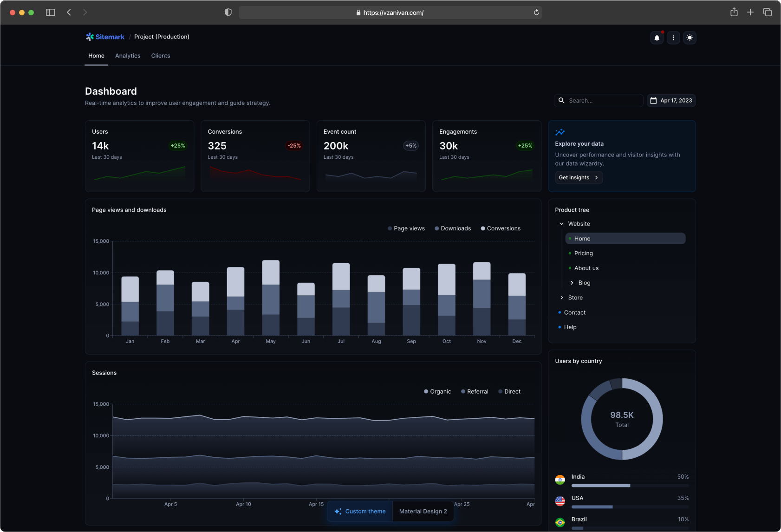Open the Apr 17, 2023 date picker

[671, 100]
